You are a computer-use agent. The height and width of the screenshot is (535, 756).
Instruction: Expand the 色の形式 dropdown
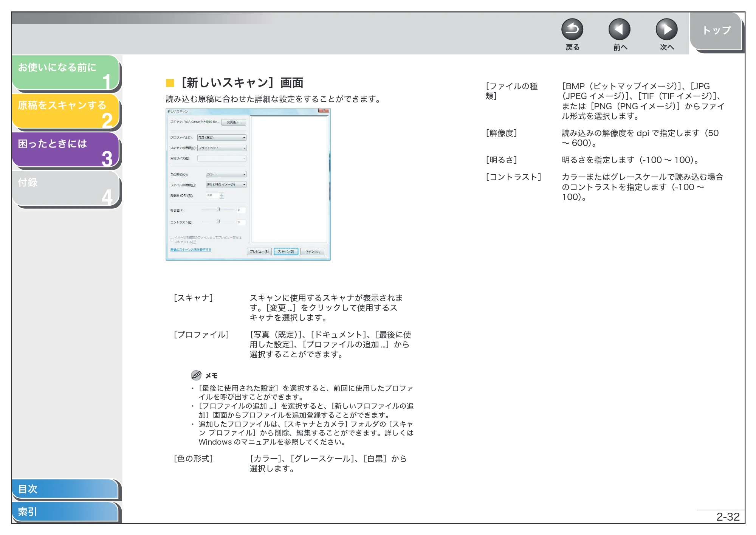click(226, 174)
